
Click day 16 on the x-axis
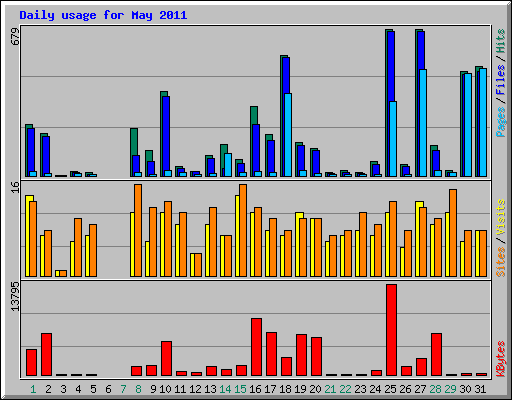click(255, 389)
